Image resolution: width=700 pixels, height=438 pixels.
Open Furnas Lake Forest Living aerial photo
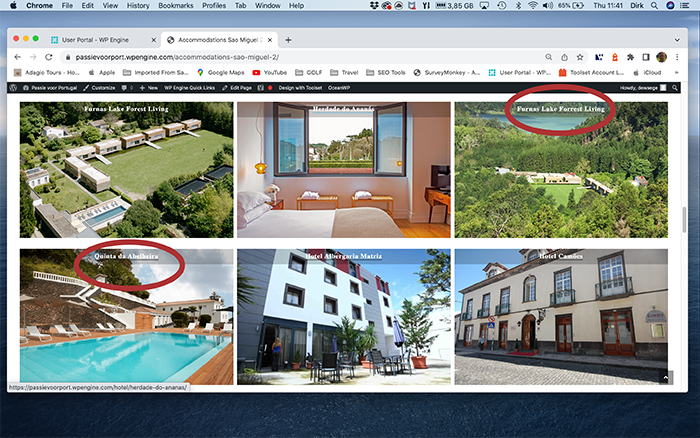click(126, 170)
